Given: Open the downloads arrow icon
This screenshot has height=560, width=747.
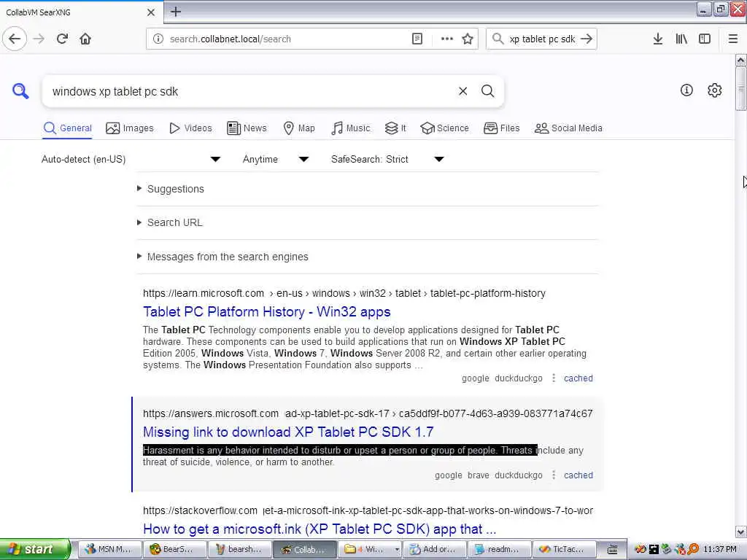Looking at the screenshot, I should 658,39.
